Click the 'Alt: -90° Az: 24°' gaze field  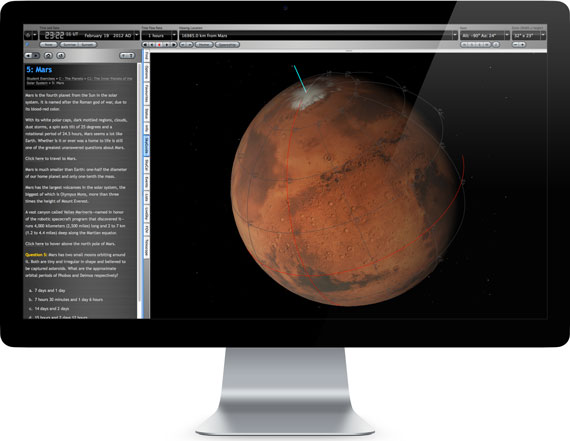[x=482, y=36]
